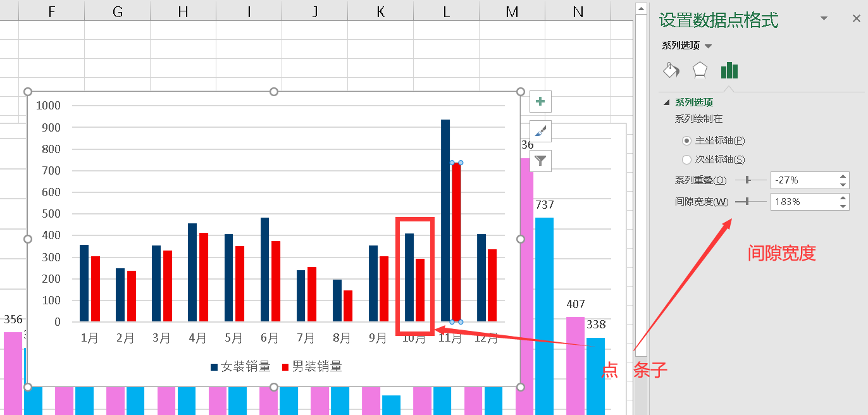
Task: Open the Fill & Line paint bucket tab
Action: (x=671, y=70)
